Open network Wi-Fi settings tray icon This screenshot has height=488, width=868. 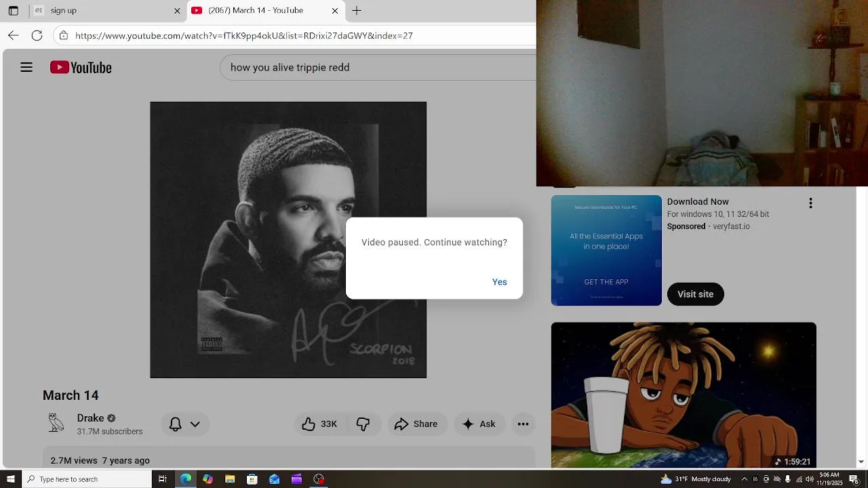pyautogui.click(x=799, y=479)
